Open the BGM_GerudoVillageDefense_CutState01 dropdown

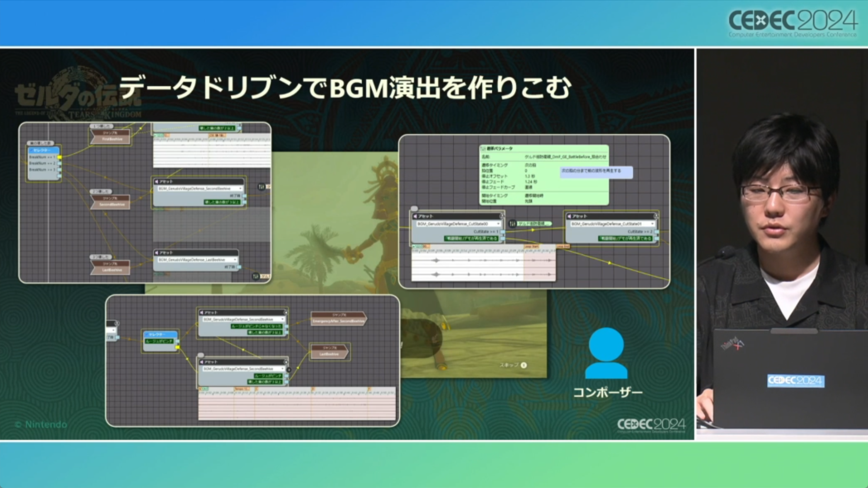click(613, 224)
